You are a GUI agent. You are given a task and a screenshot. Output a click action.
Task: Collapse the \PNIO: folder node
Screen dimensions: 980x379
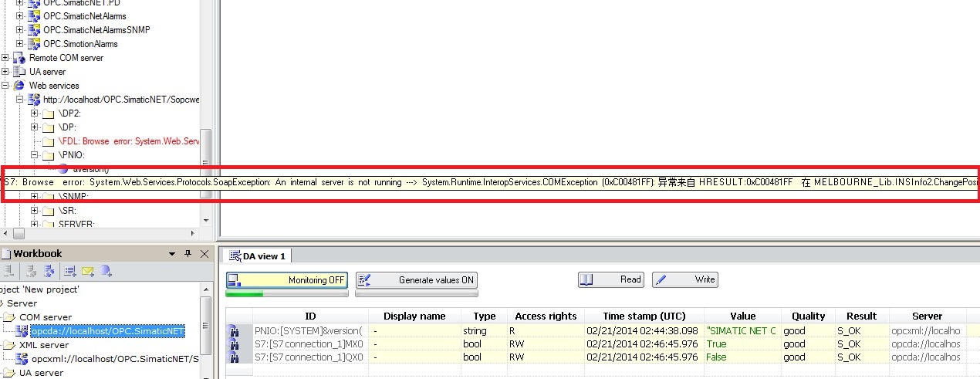pos(35,155)
